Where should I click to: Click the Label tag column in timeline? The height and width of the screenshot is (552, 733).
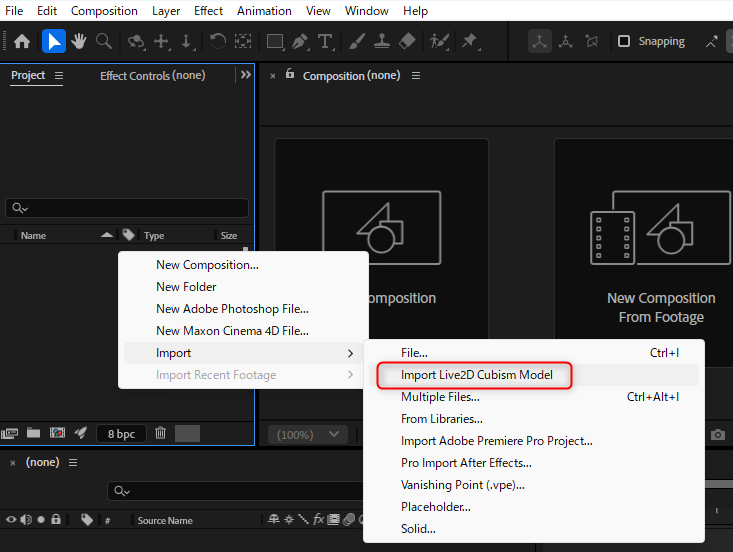point(86,520)
